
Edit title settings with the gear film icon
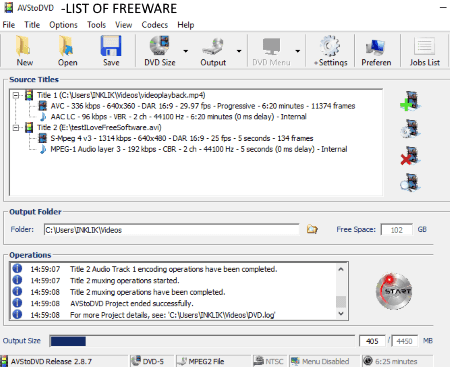(411, 129)
